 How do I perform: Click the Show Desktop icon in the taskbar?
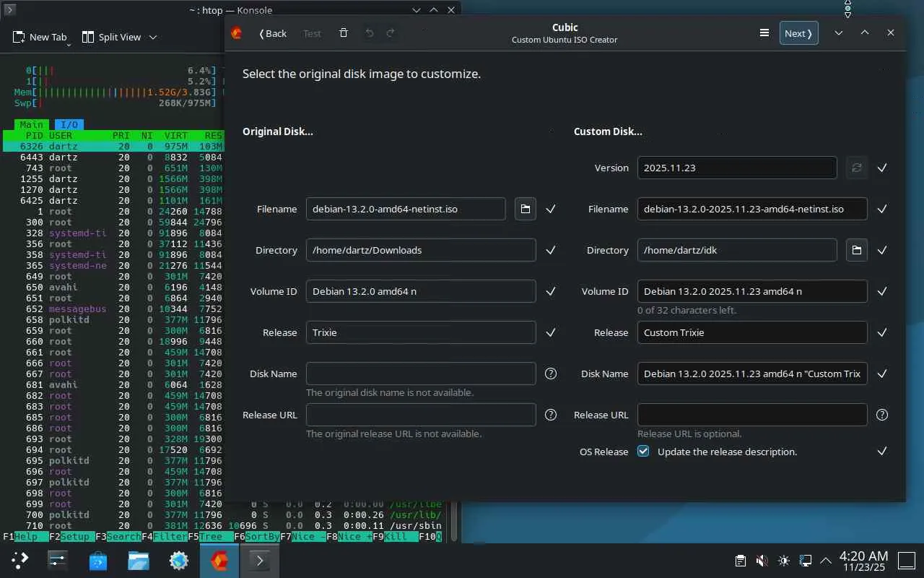pyautogui.click(x=907, y=560)
